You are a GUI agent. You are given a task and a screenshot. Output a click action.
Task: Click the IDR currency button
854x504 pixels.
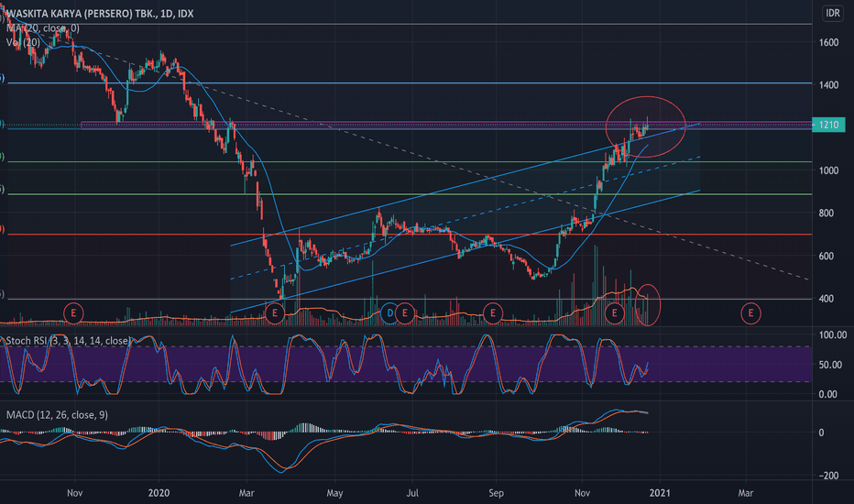click(832, 13)
